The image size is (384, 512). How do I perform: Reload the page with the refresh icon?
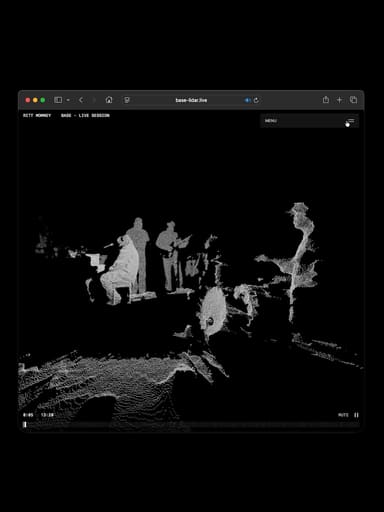pos(256,100)
